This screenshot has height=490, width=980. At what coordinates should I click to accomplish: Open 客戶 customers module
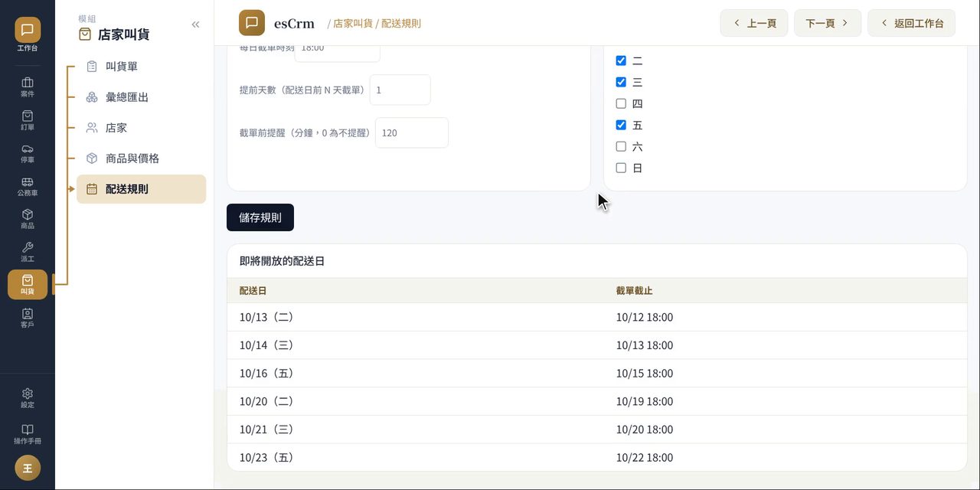click(x=28, y=318)
